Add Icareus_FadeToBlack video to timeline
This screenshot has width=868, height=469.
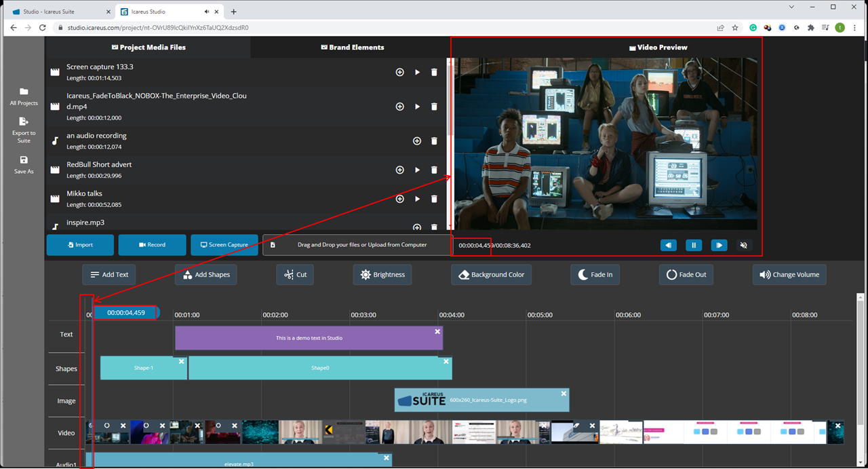400,107
